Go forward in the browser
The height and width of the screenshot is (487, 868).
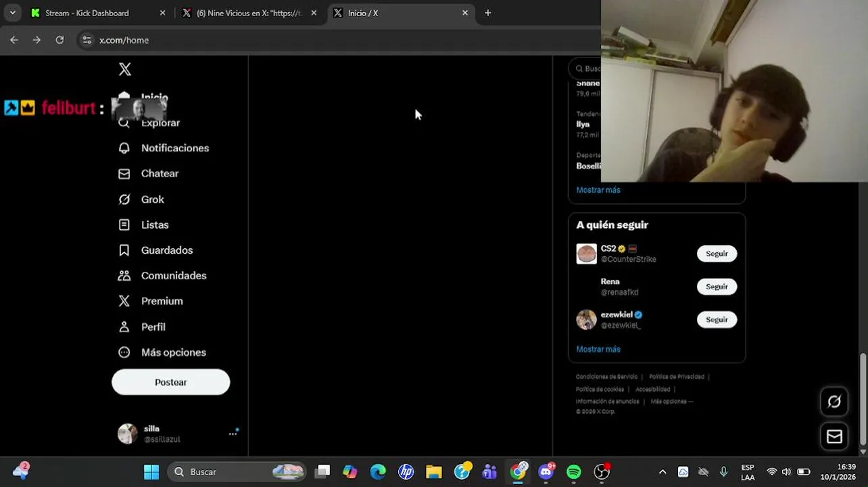(x=37, y=40)
